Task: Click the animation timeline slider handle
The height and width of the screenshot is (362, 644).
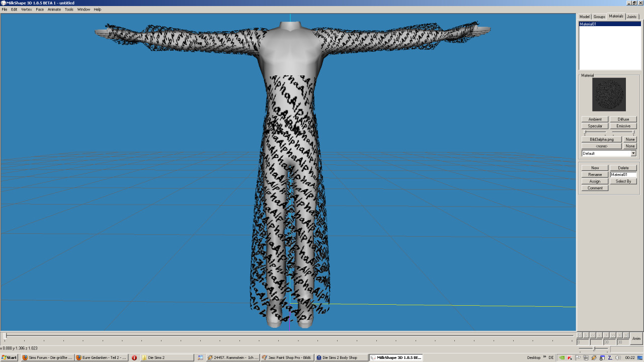Action: tap(6, 335)
